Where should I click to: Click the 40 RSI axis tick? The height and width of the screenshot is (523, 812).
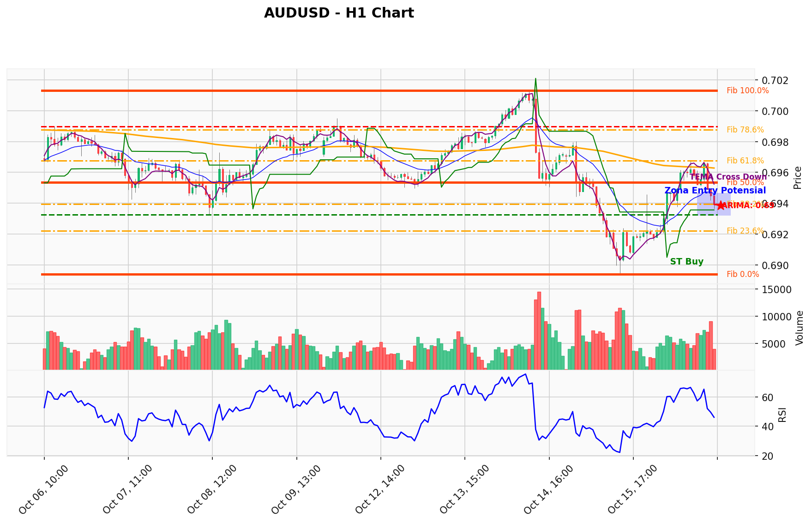pos(767,427)
